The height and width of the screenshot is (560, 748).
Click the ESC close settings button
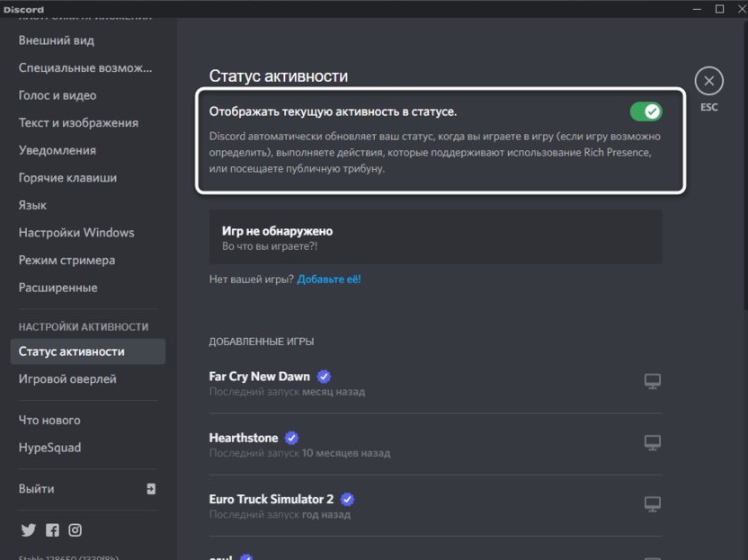click(708, 82)
